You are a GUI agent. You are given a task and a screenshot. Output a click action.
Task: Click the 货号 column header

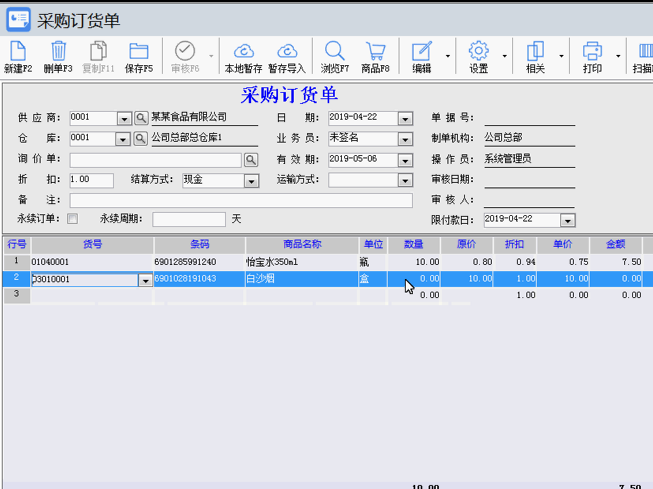(92, 245)
